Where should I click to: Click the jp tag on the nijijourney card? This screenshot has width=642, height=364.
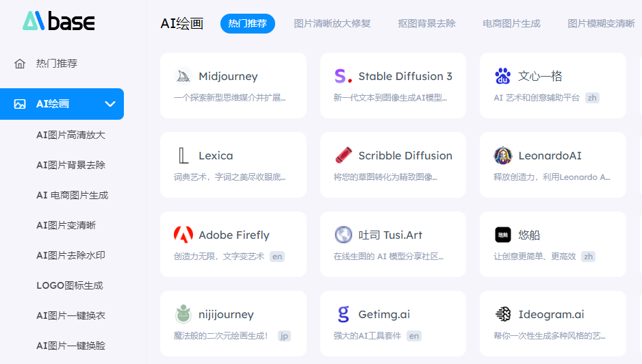point(284,336)
